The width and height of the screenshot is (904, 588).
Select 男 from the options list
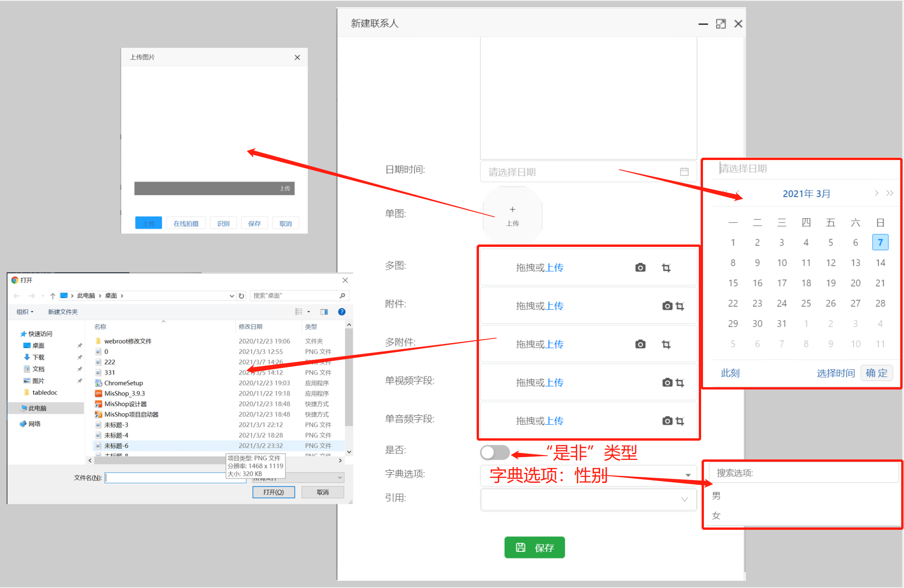pos(716,496)
